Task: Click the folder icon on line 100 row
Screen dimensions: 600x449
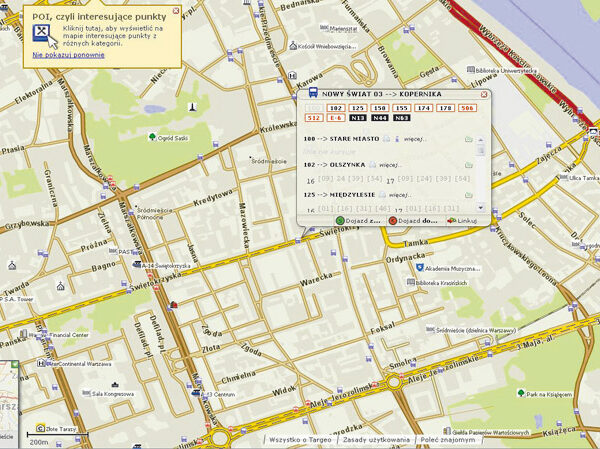Action: [x=468, y=139]
